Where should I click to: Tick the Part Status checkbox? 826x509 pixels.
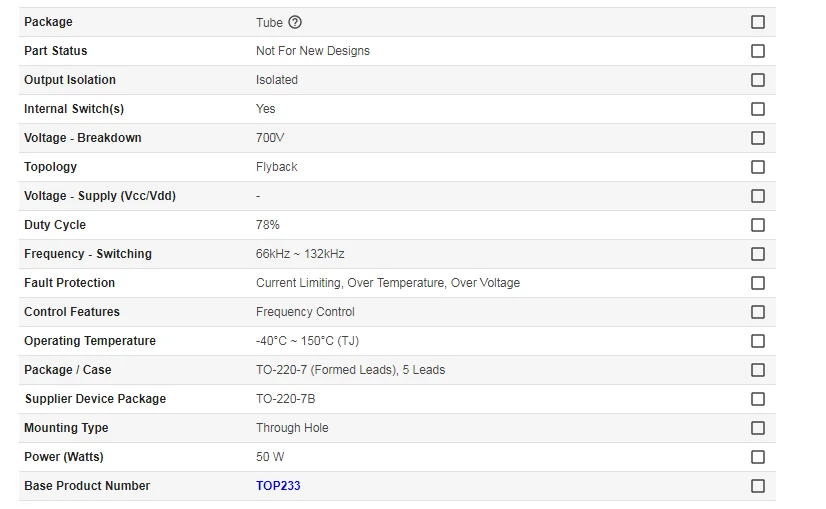[x=758, y=51]
